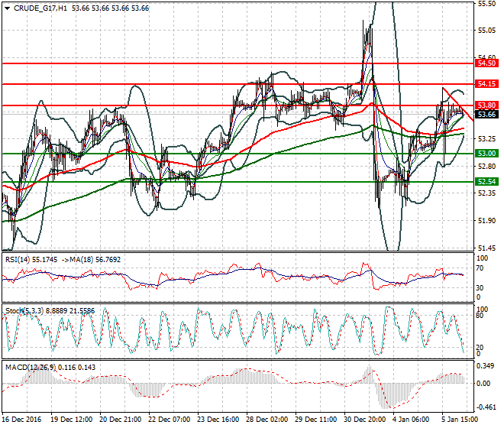
Task: Click the black 53.66 current price label
Action: click(x=487, y=114)
